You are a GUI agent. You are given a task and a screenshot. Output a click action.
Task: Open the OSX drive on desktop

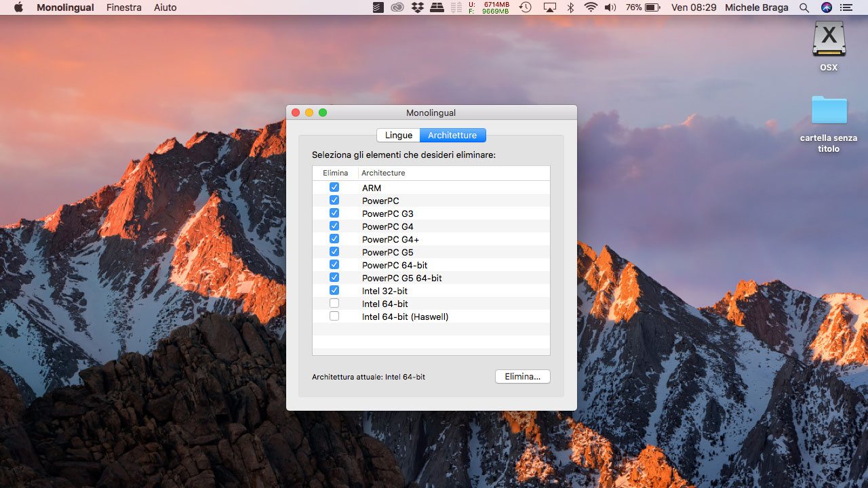(x=829, y=39)
